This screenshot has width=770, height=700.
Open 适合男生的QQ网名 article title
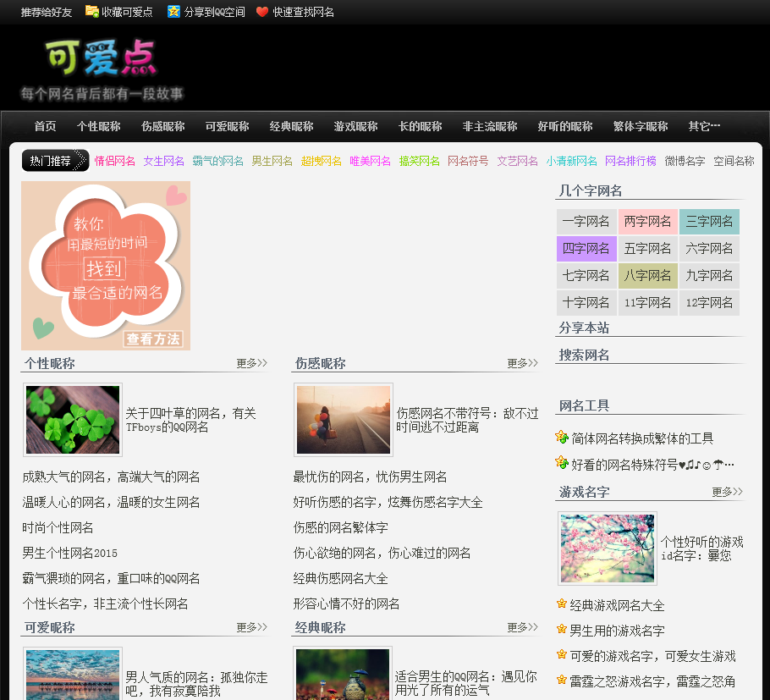466,683
